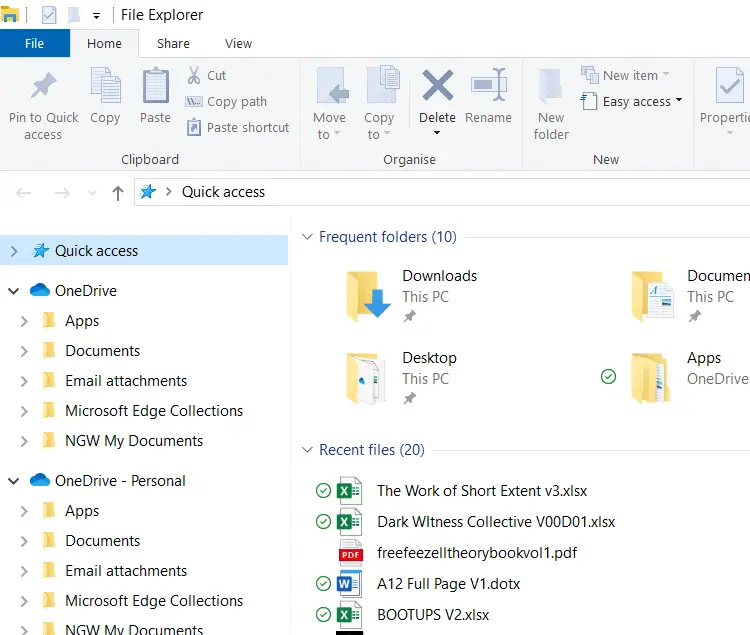The height and width of the screenshot is (635, 750).
Task: Select Microsoft Edge Collections under OneDrive
Action: tap(143, 411)
